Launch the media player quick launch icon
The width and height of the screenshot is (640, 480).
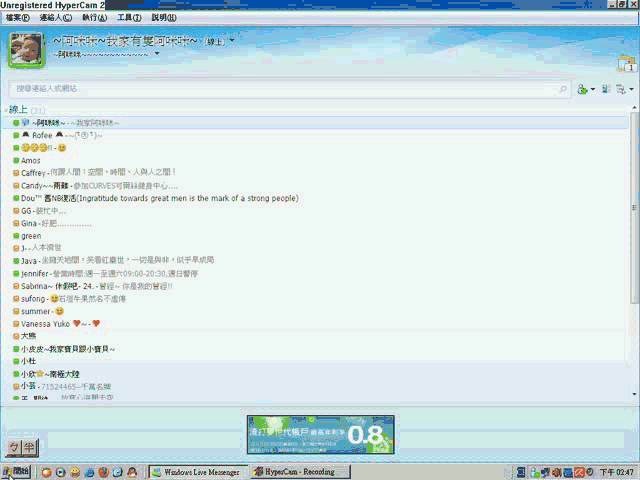[x=60, y=472]
